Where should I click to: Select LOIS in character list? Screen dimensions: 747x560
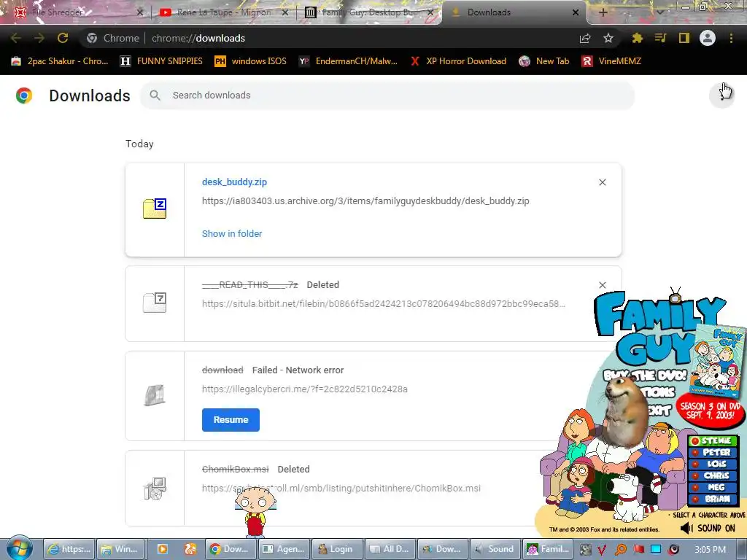click(x=713, y=464)
